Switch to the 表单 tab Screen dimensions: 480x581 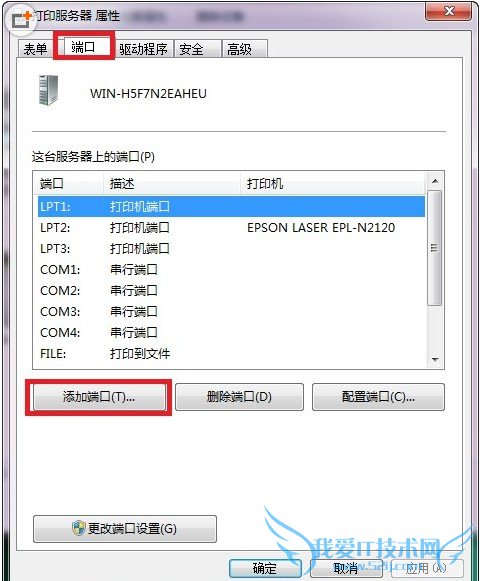[x=36, y=49]
